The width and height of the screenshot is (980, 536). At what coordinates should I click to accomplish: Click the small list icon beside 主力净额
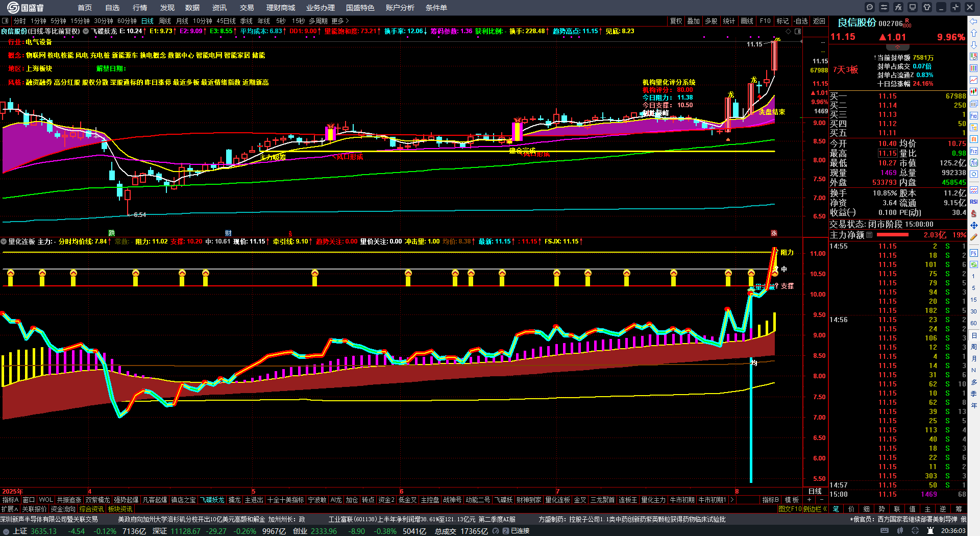coord(869,235)
